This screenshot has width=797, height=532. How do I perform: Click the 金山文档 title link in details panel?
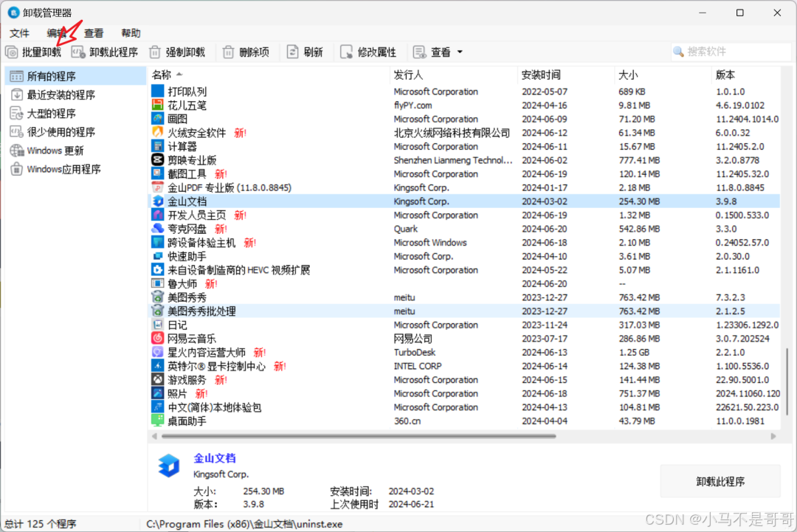click(215, 457)
